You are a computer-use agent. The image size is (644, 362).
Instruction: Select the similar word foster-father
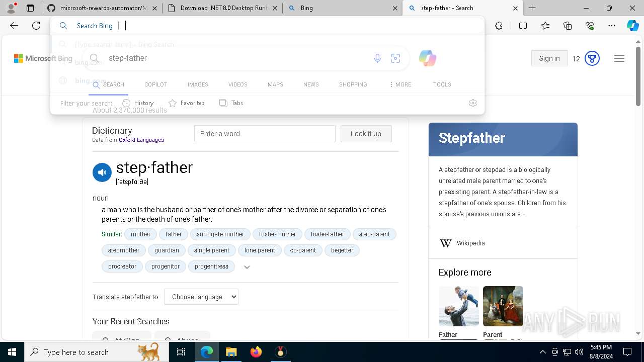point(328,234)
